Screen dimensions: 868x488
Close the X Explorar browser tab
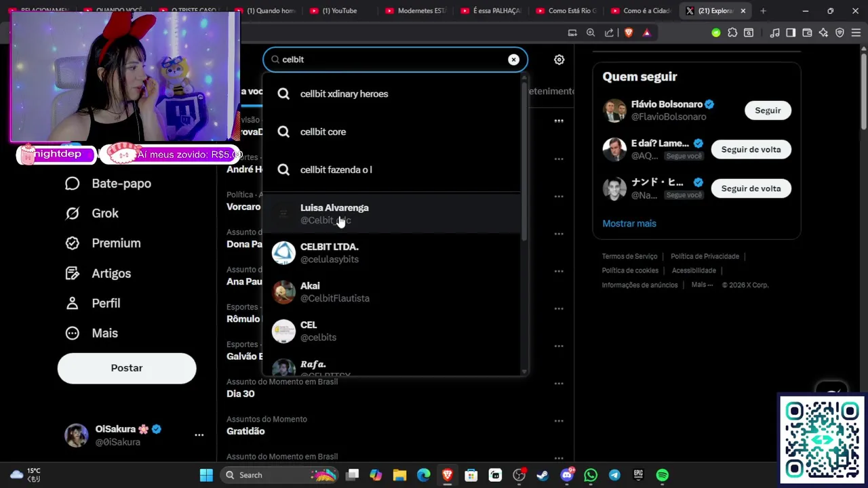(743, 11)
